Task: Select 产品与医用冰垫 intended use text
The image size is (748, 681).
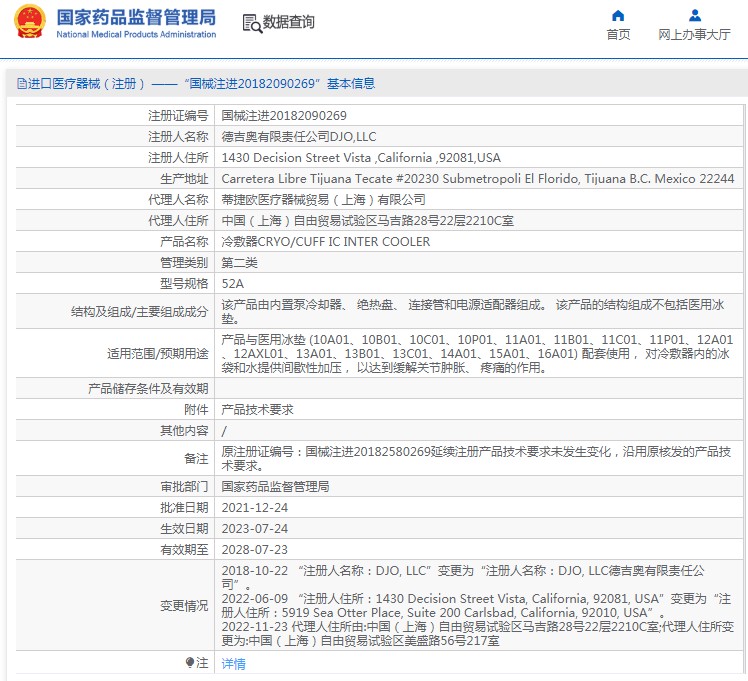Action: point(478,353)
